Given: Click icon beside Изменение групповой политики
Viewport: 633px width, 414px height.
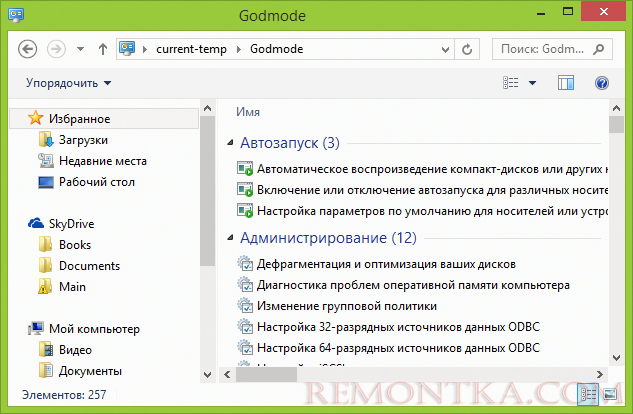Looking at the screenshot, I should coord(245,305).
